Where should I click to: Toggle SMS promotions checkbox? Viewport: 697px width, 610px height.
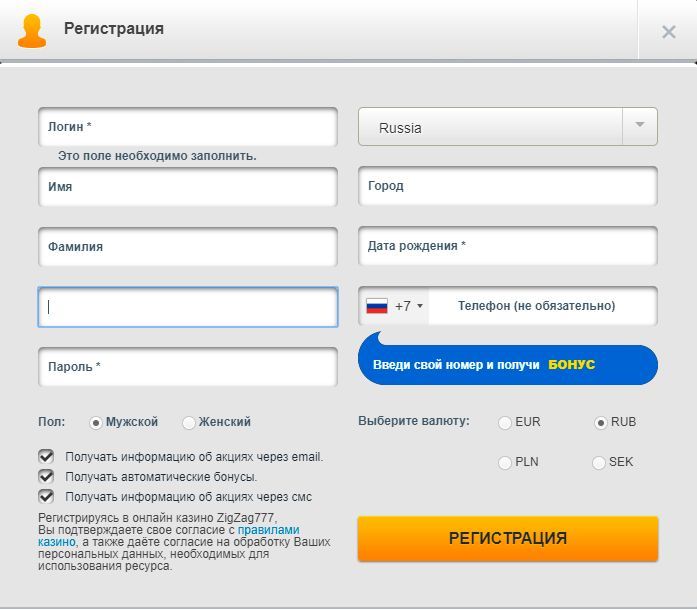tap(46, 496)
